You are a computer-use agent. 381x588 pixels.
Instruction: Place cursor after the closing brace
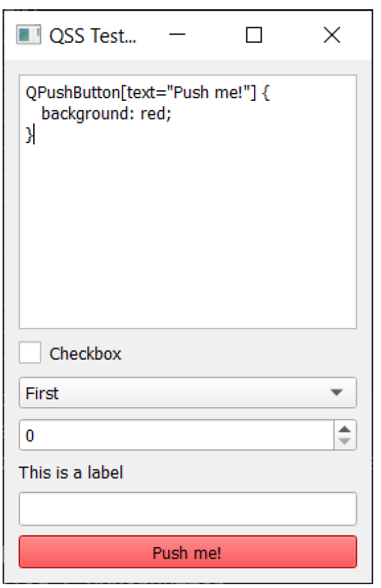tap(34, 134)
